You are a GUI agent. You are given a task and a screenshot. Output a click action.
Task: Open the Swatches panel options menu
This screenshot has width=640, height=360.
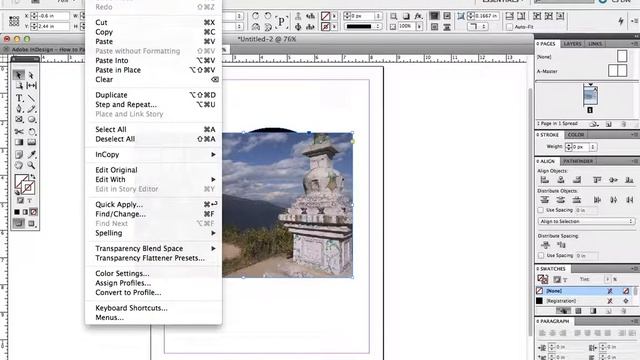click(634, 269)
